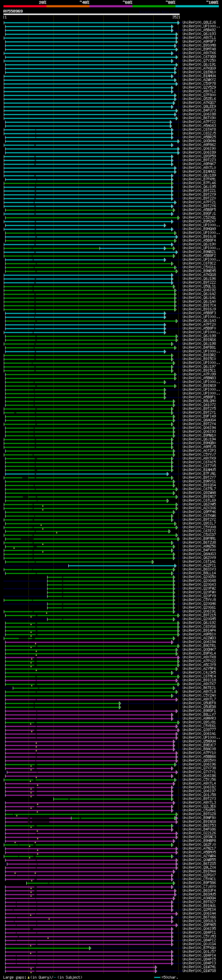Screen dimensions: 222x980
Task: Open the UniRef100_A2WKY2 hit
Action: [x=199, y=80]
